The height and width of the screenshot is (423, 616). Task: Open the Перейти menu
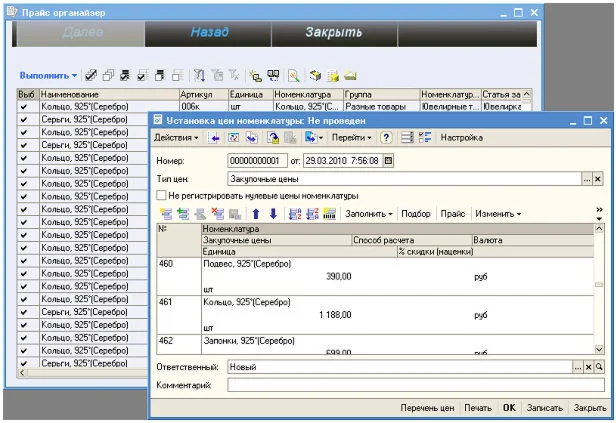pos(352,138)
